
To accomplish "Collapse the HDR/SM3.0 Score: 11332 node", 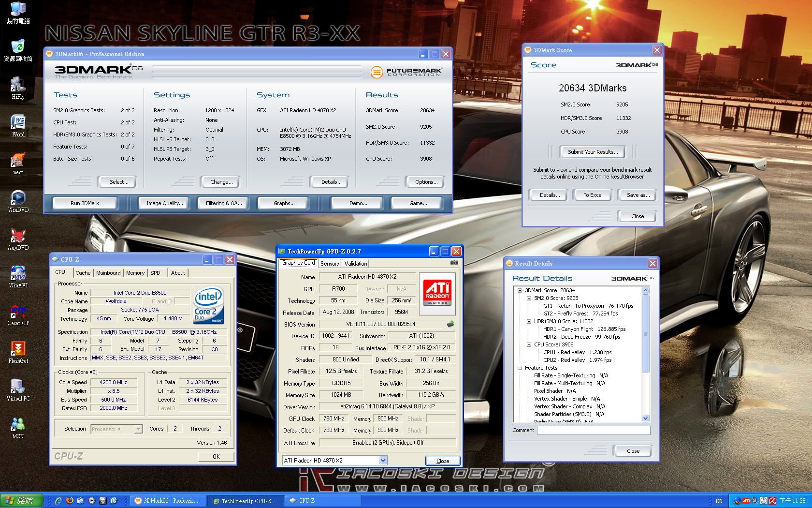I will coord(529,321).
